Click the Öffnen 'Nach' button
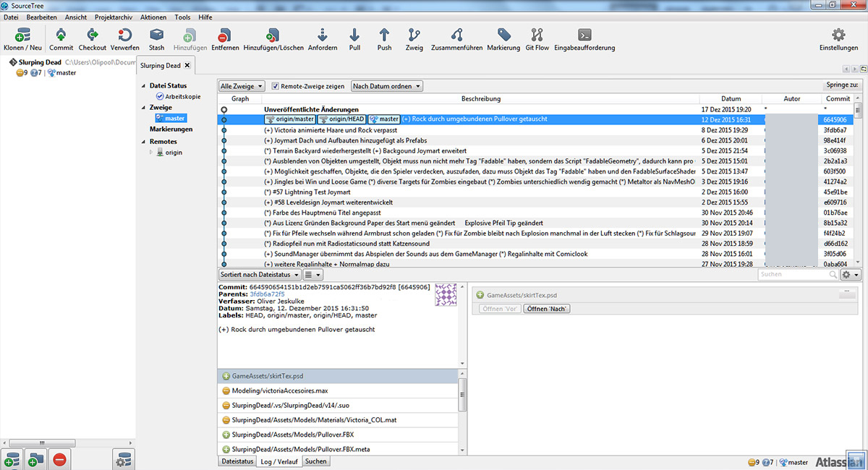 [546, 309]
